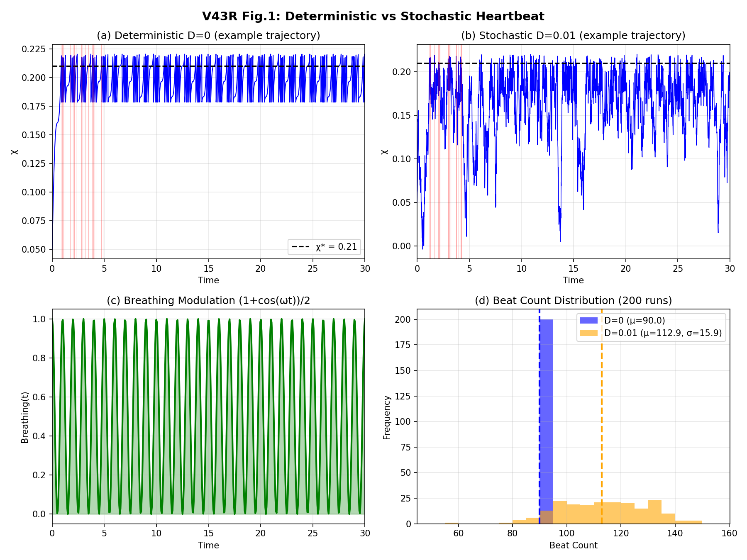Click the 160 tick label on Beat Count axis

(x=729, y=533)
